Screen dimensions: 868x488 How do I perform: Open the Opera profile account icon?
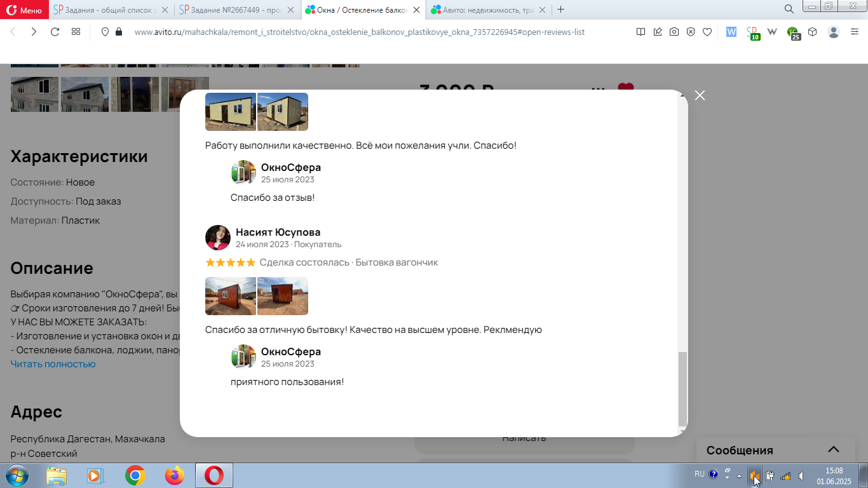[834, 32]
